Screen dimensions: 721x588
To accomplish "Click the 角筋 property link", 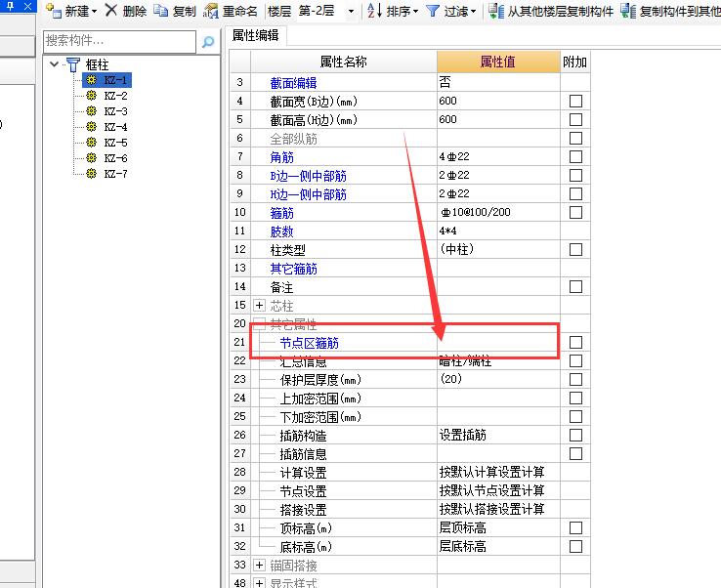I will 282,157.
